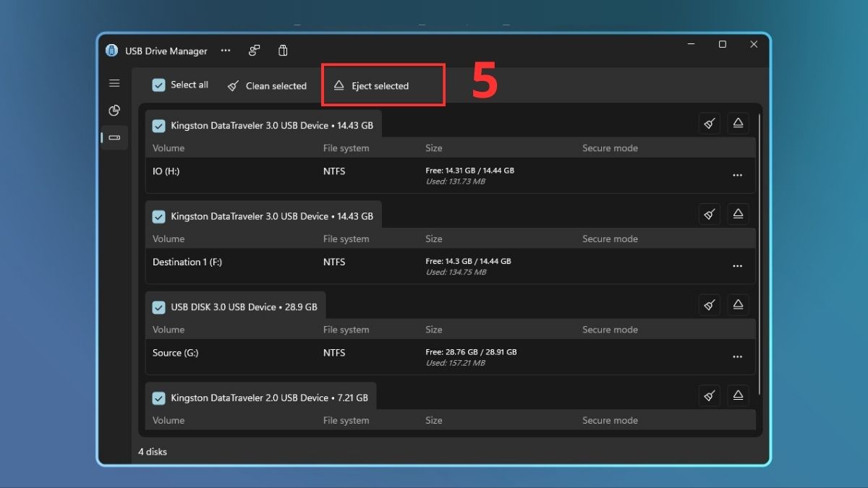Uncheck the USB DISK 3.0 device checkbox

pyautogui.click(x=159, y=307)
